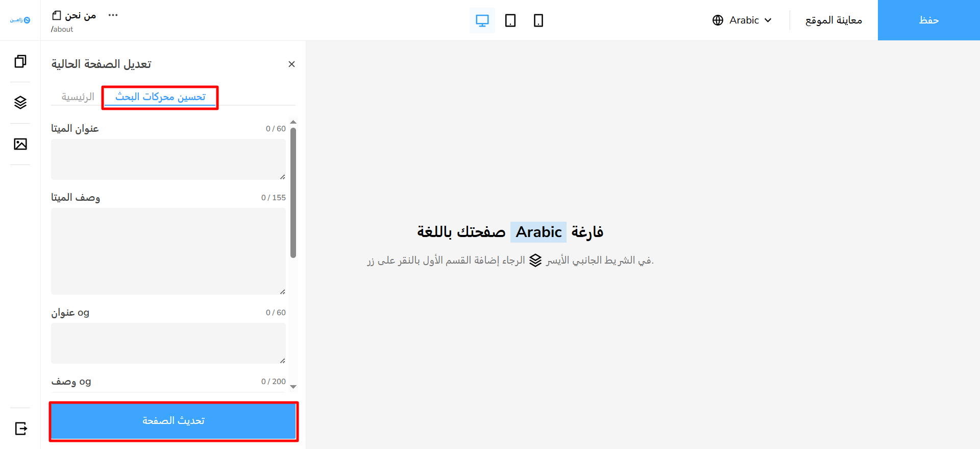Click inside the عنوان الميتا text field

click(x=168, y=159)
